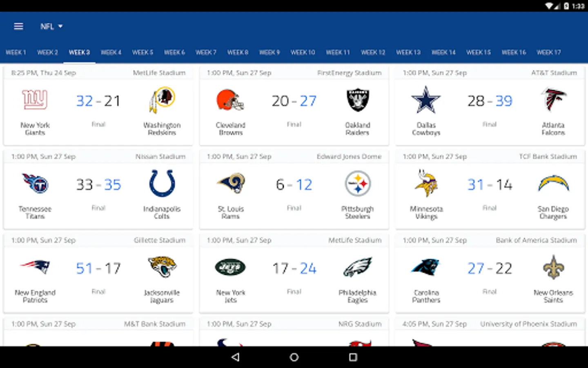
Task: Tap the Oakland Raiders shield logo
Action: 358,100
